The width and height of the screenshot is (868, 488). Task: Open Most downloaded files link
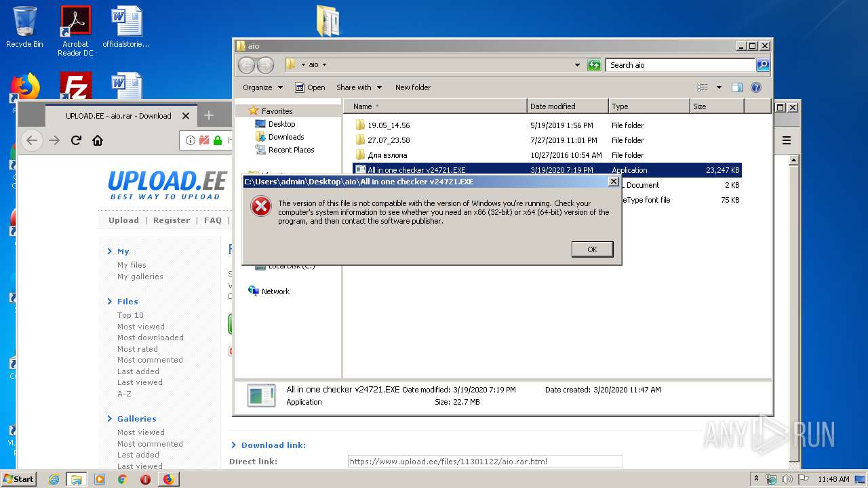tap(150, 338)
